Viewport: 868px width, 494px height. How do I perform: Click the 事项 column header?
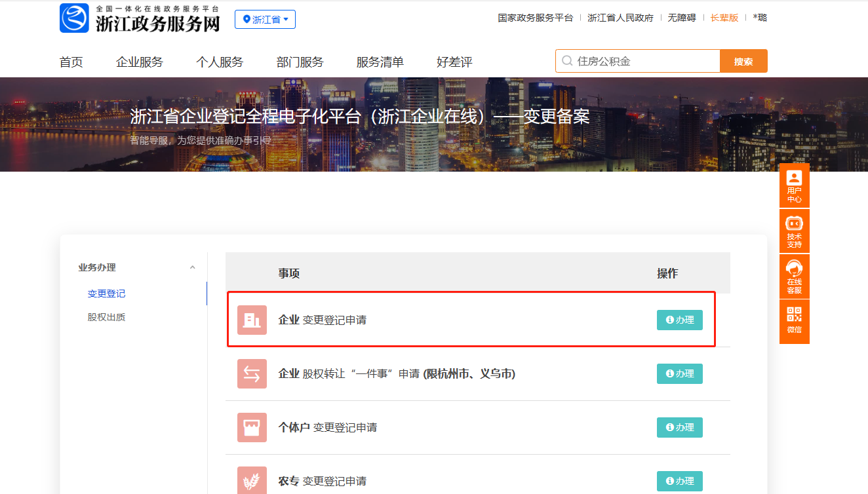pos(289,273)
